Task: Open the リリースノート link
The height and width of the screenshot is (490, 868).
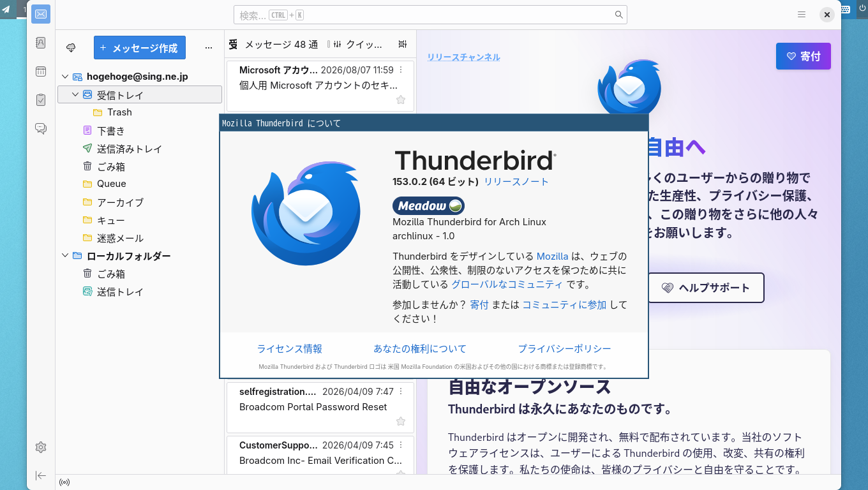Action: 516,182
